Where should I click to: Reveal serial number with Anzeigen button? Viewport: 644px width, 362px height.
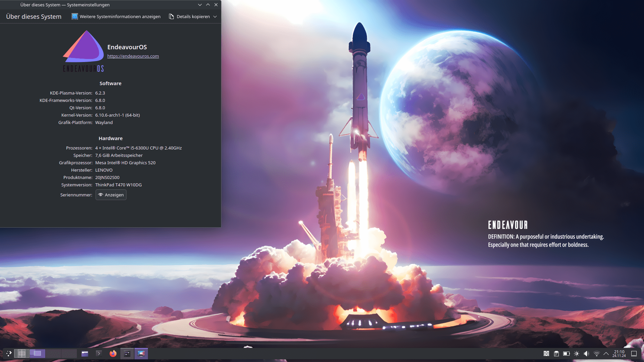(x=111, y=195)
